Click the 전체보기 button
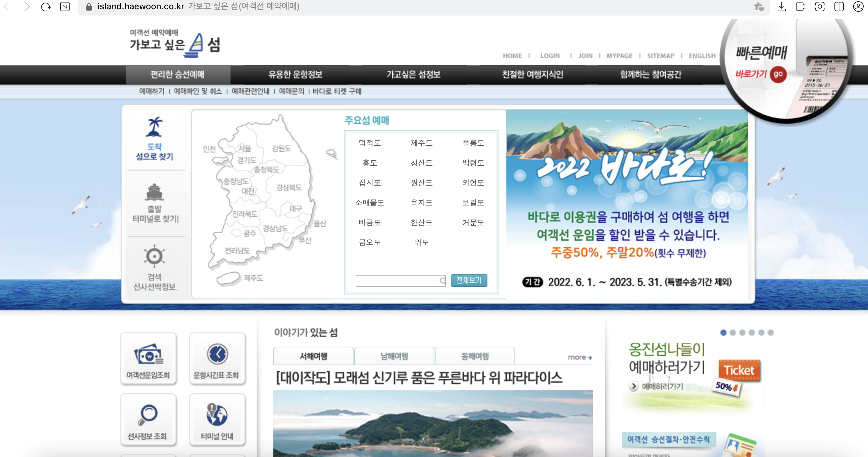Image resolution: width=868 pixels, height=457 pixels. tap(469, 280)
